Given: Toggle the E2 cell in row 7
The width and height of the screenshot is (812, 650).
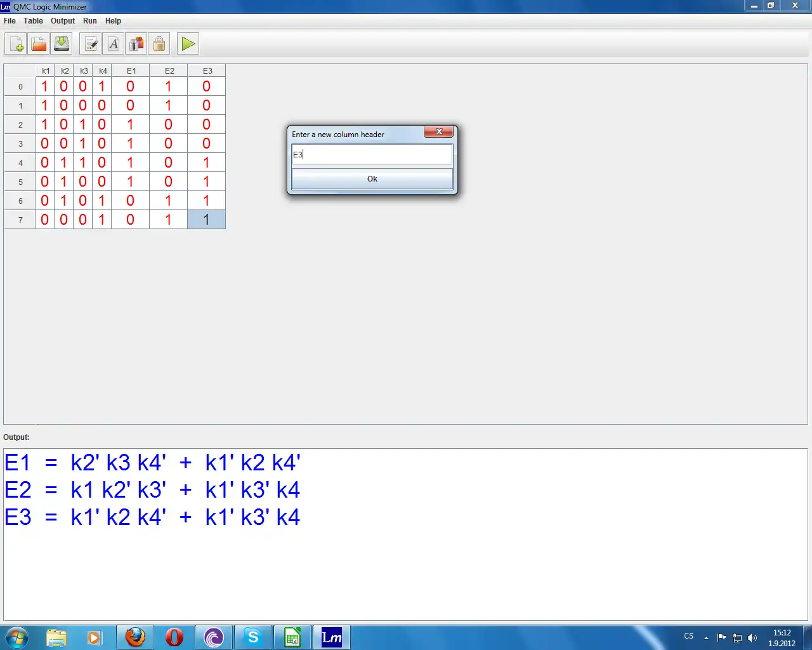Looking at the screenshot, I should coord(169,220).
